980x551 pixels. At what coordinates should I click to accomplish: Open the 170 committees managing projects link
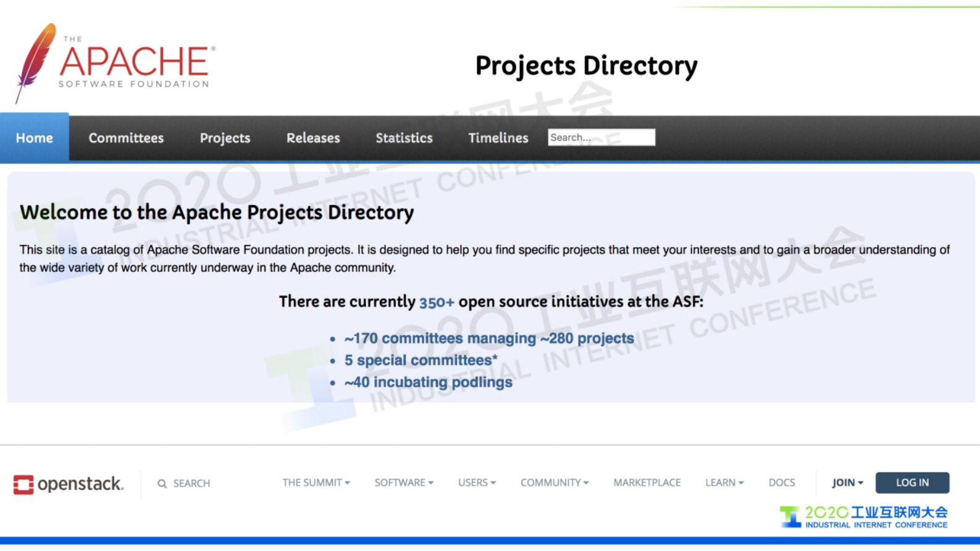point(489,339)
